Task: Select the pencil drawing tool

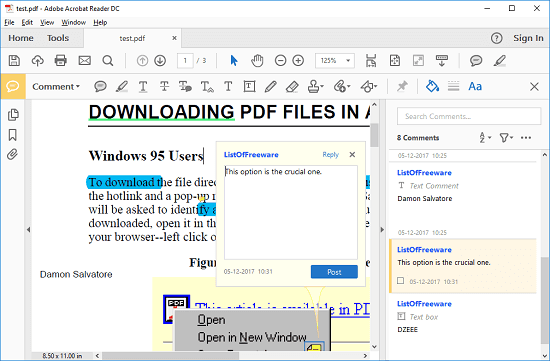Action: tap(270, 86)
